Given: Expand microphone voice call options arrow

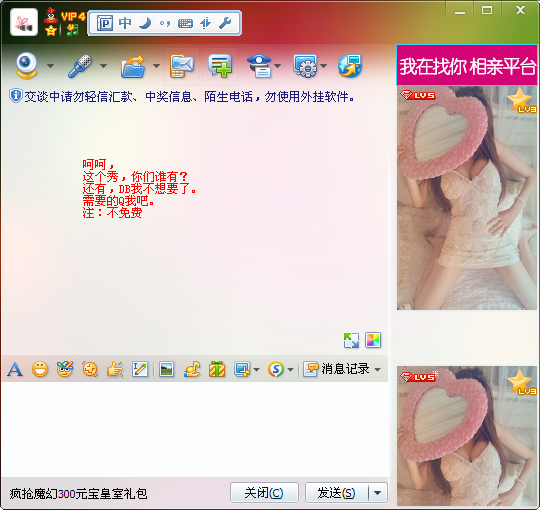Looking at the screenshot, I should [103, 65].
